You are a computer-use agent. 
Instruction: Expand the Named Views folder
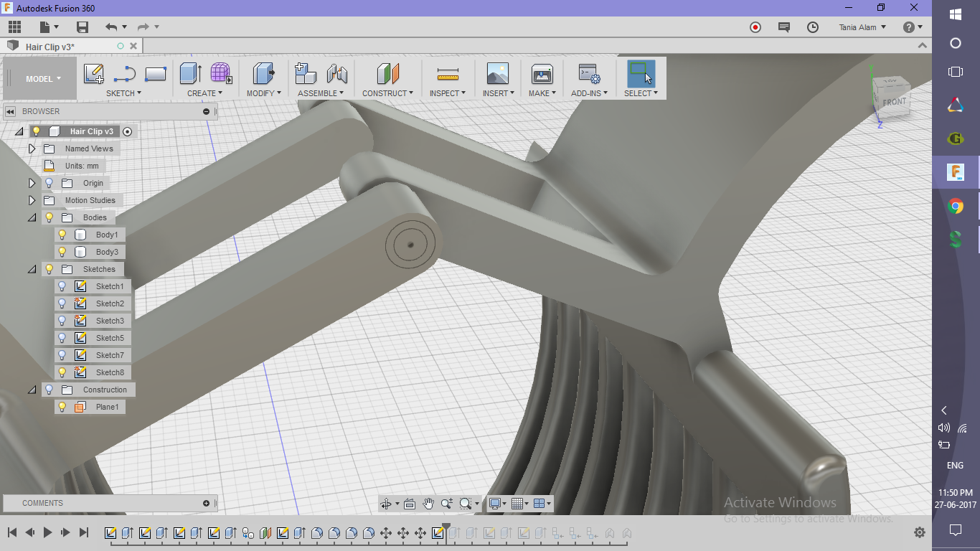tap(32, 149)
